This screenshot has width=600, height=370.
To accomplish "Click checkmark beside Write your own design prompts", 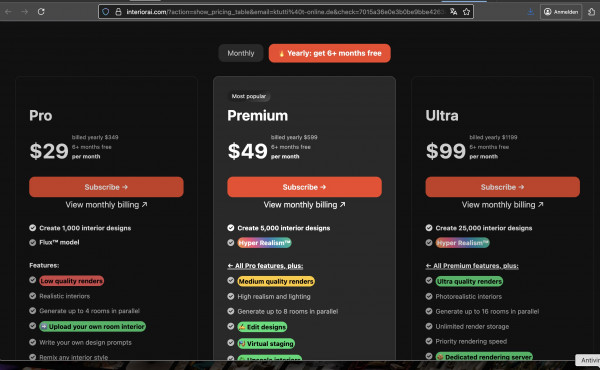I will click(33, 342).
